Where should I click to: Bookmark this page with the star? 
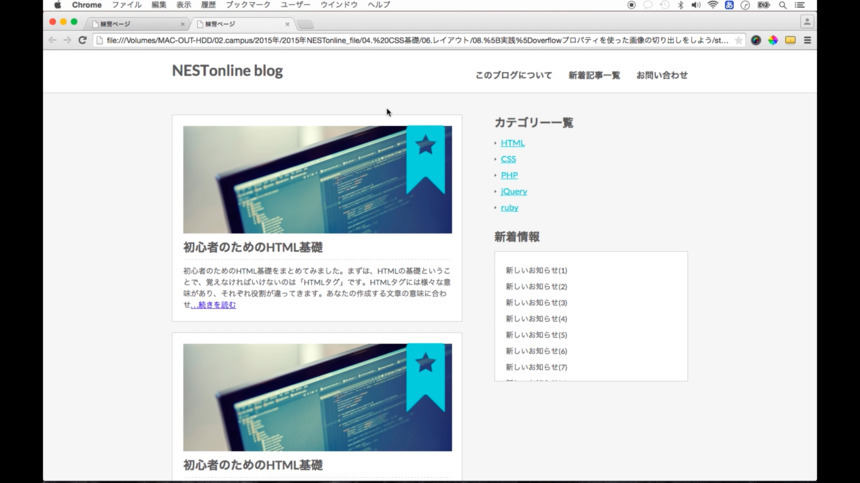coord(738,40)
